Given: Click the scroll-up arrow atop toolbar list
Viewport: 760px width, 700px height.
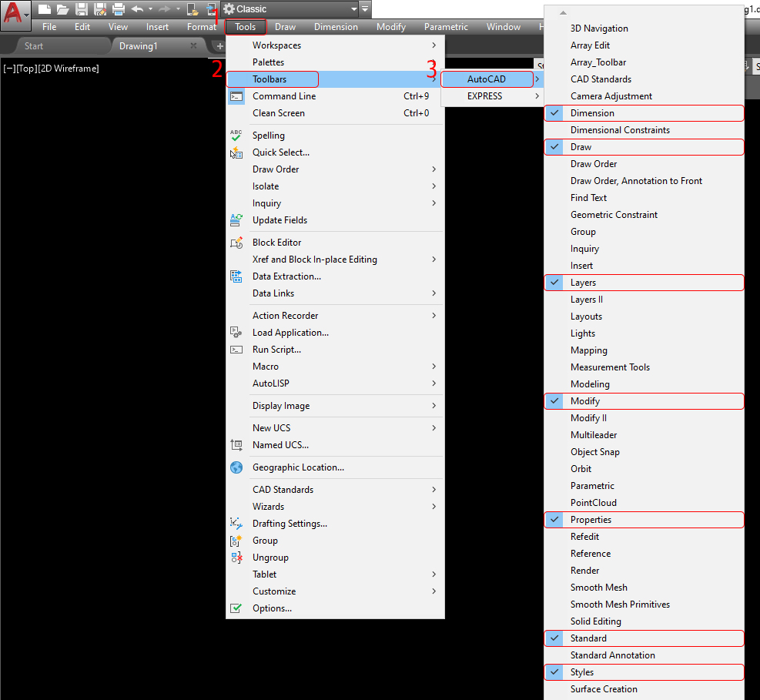Looking at the screenshot, I should point(563,13).
